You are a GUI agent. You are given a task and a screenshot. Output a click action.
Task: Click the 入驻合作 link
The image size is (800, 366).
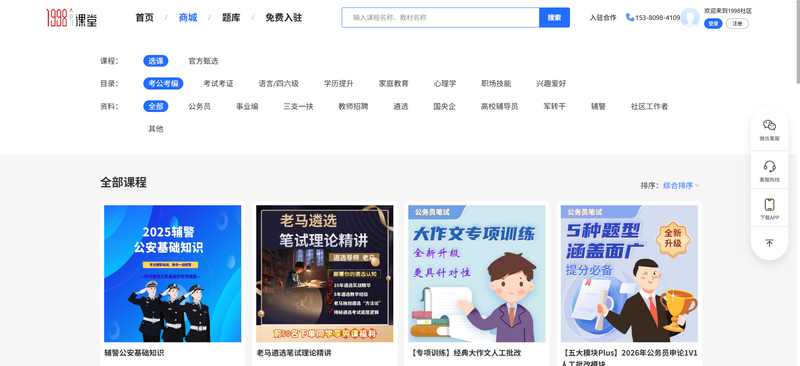click(603, 17)
